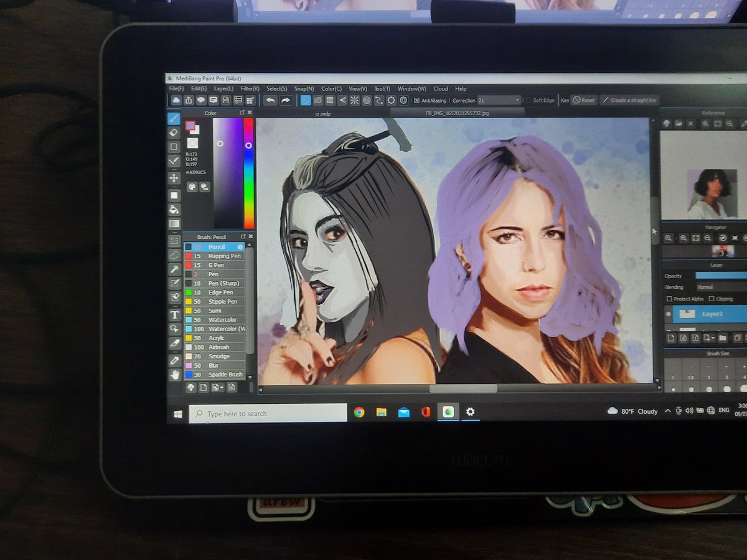Select the Eraser tool in the left toolbar
Screen dimensions: 747x560
pyautogui.click(x=174, y=132)
